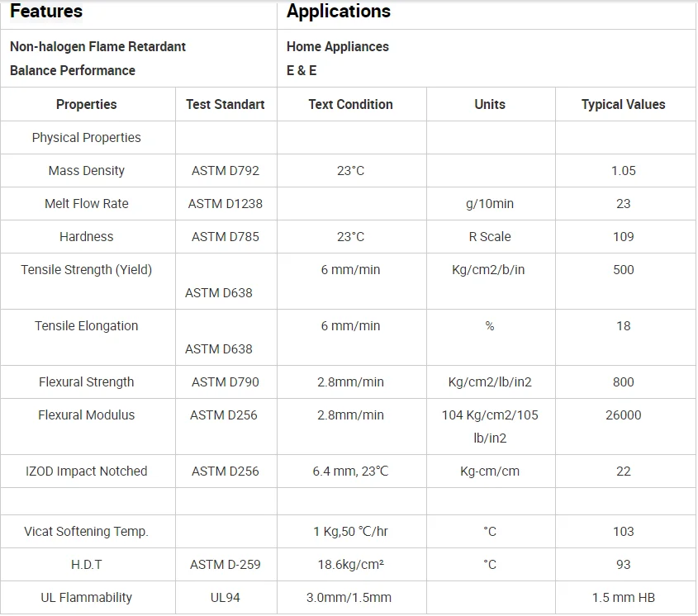Click the Typical Values column header

tap(623, 105)
